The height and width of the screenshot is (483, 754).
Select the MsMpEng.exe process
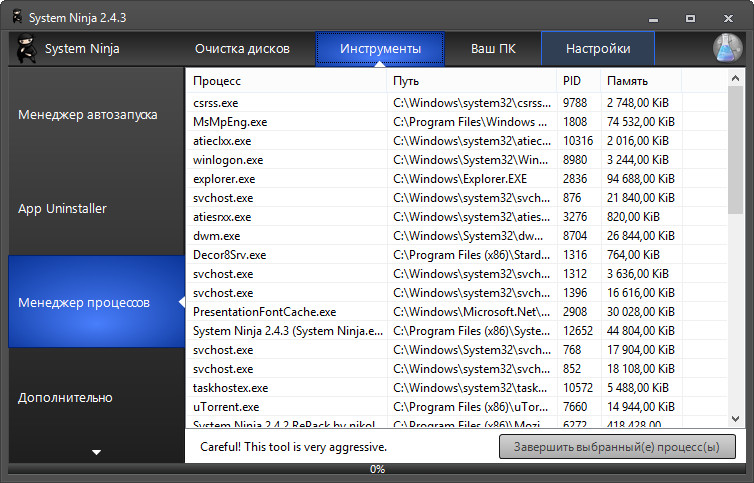(x=456, y=122)
